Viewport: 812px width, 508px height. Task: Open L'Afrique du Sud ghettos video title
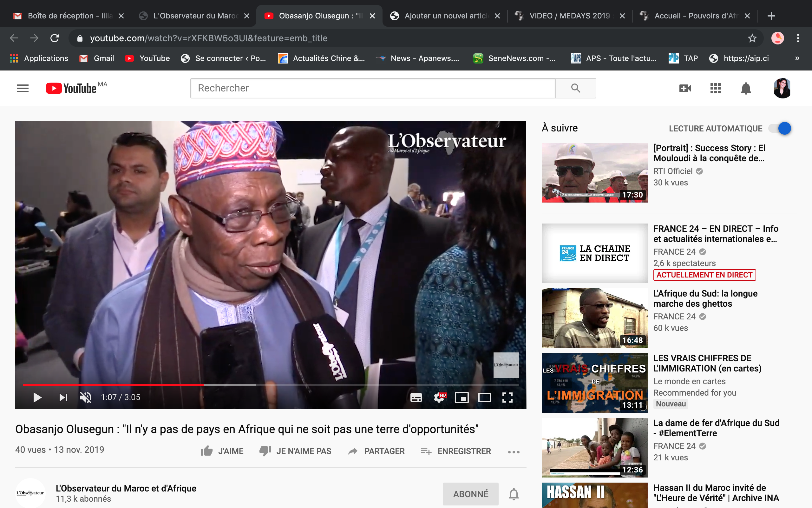(705, 298)
